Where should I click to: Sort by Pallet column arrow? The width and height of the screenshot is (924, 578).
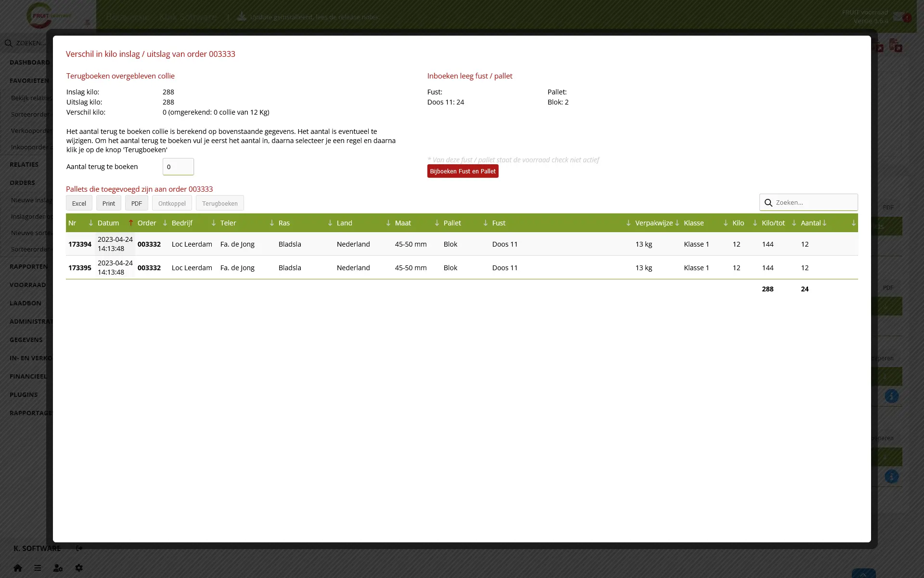[x=485, y=223]
